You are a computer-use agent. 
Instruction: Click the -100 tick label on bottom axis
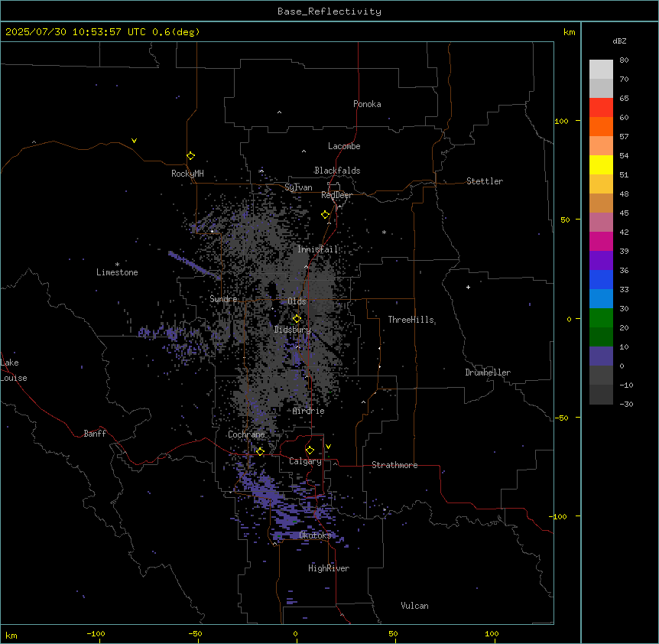96,633
